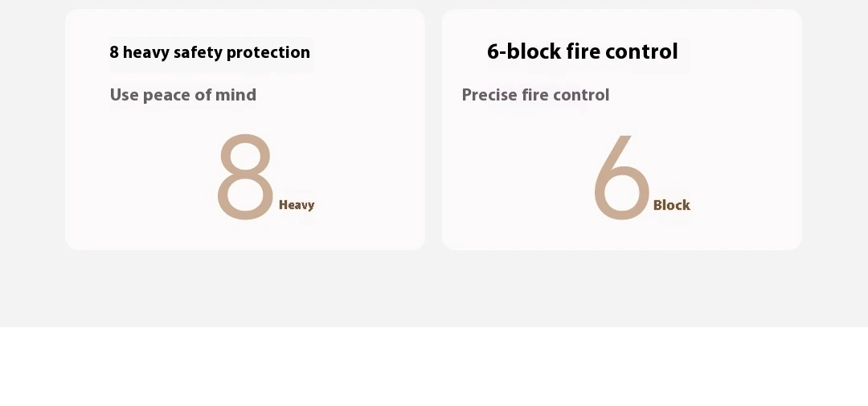Click the word "Use" in the left subtitle
This screenshot has width=868, height=406.
tap(125, 96)
